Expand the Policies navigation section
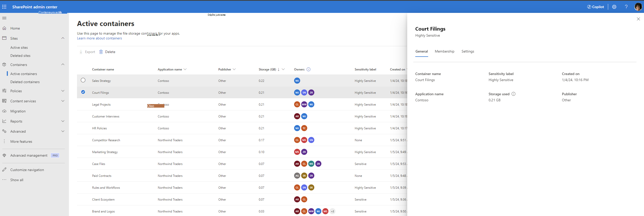Image resolution: width=644 pixels, height=216 pixels. tap(63, 91)
